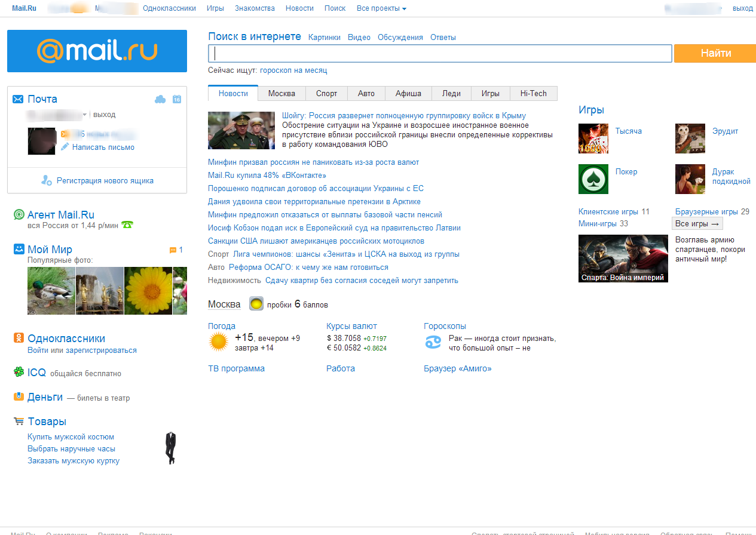Screen dimensions: 756x535
Task: Switch to the Игры tab
Action: tap(491, 93)
